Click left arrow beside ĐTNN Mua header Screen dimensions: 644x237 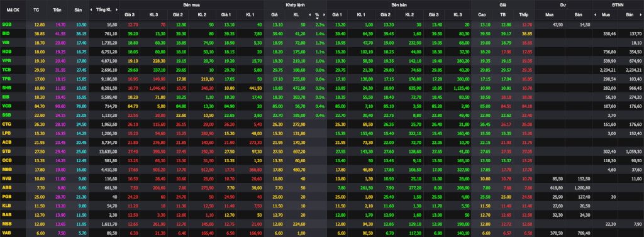596,15
